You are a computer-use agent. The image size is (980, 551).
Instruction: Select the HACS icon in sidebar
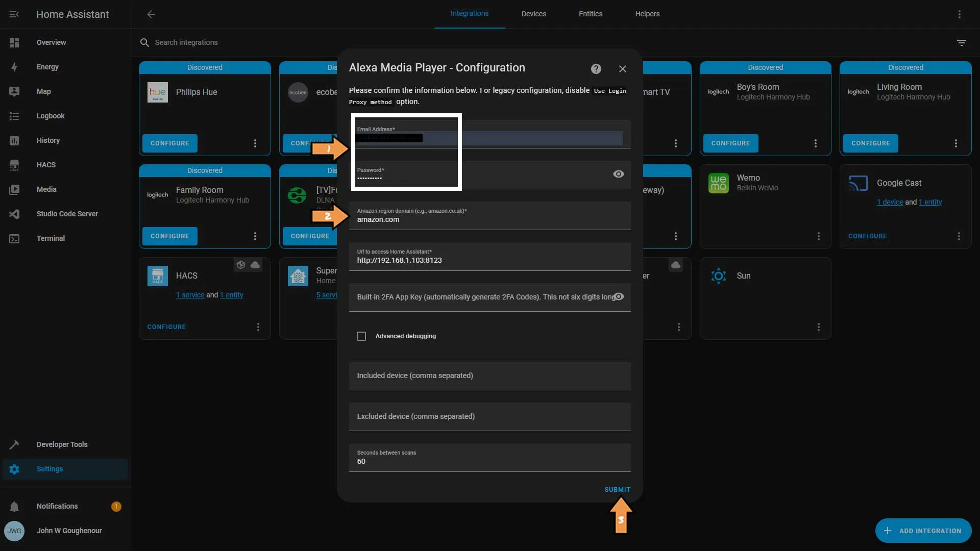point(14,165)
